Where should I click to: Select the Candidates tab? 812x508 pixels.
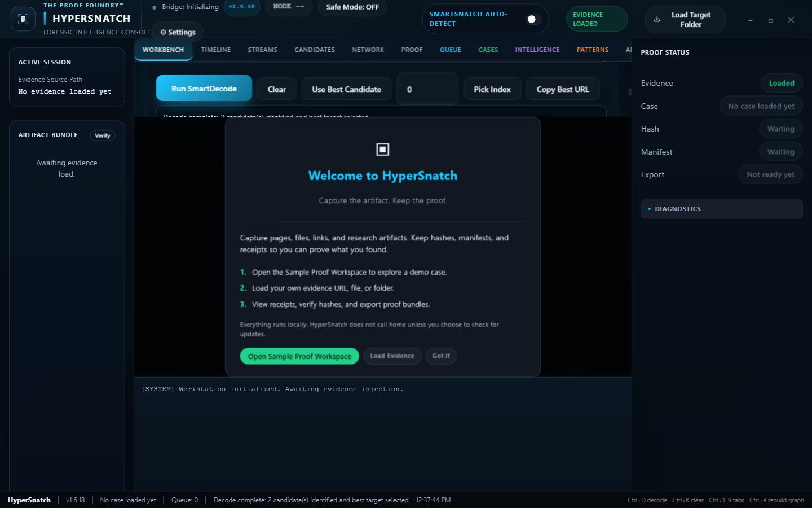pos(315,50)
